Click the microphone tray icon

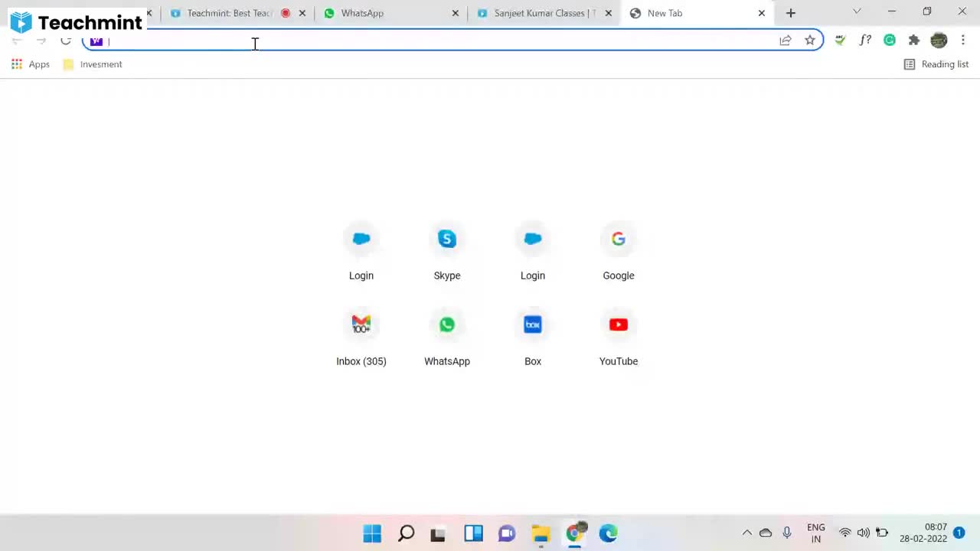(x=787, y=533)
